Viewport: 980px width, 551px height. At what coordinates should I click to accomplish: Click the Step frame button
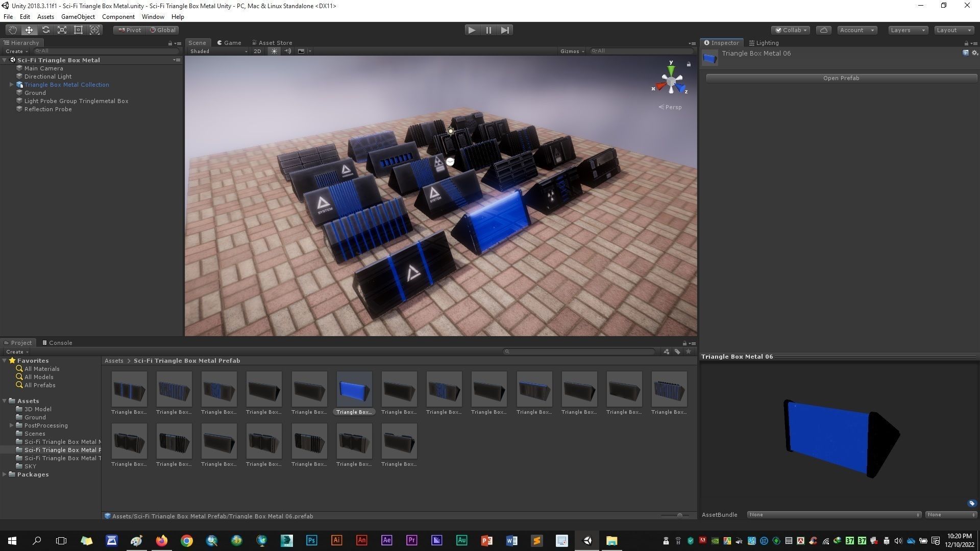pos(505,30)
